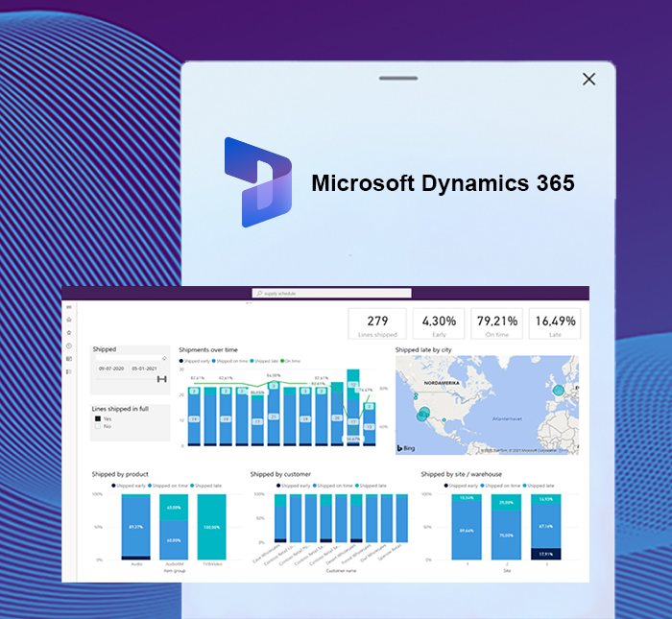Select the 100,00% bar in Shipped by product
672x619 pixels.
tap(212, 527)
